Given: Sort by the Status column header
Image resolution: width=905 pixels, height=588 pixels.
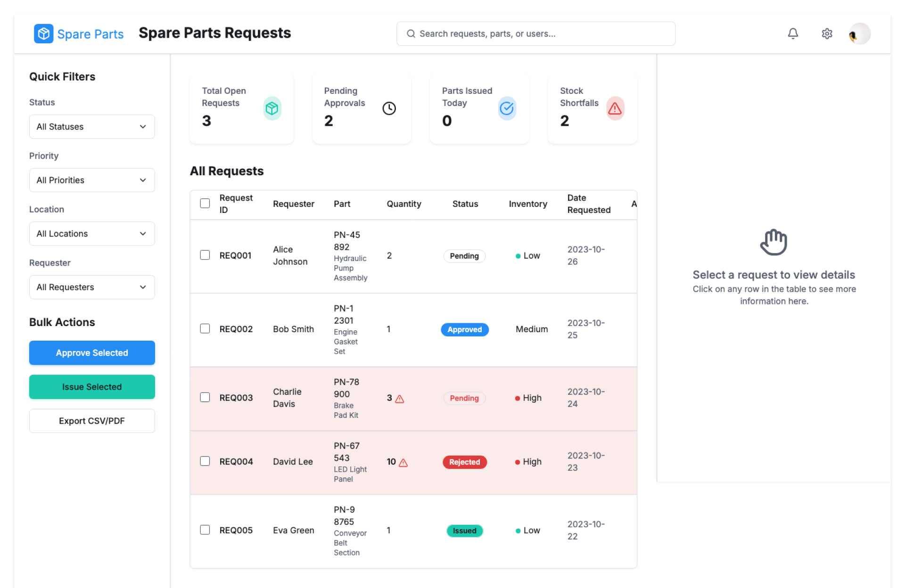Looking at the screenshot, I should tap(465, 204).
